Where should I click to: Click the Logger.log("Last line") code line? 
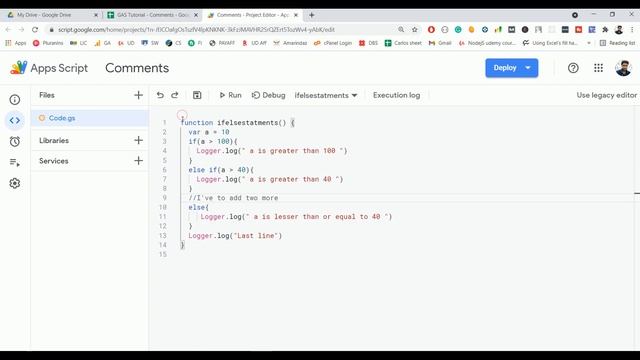point(235,236)
